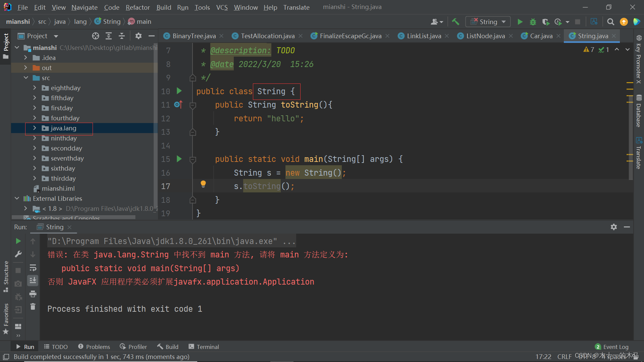Screen dimensions: 644x362
Task: Click the Search Everywhere magnifier icon
Action: (x=610, y=22)
